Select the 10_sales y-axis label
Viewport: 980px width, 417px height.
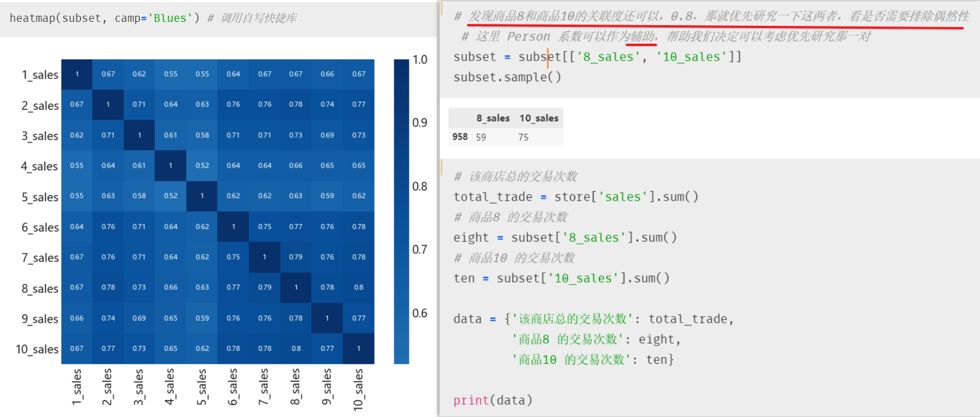(x=37, y=349)
